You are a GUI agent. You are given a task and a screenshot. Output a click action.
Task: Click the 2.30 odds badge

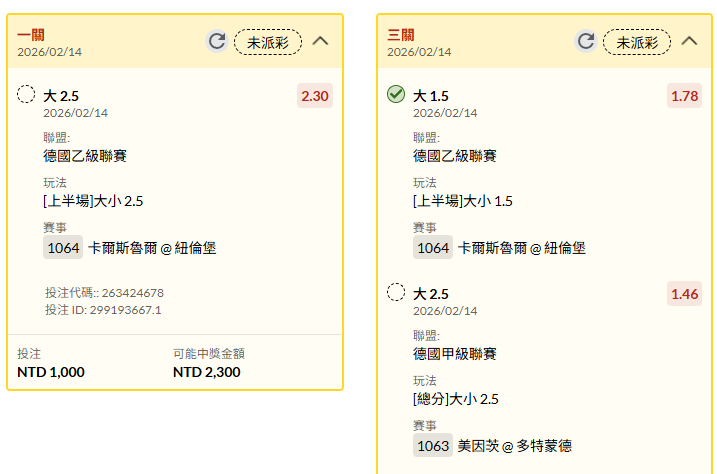pos(315,96)
